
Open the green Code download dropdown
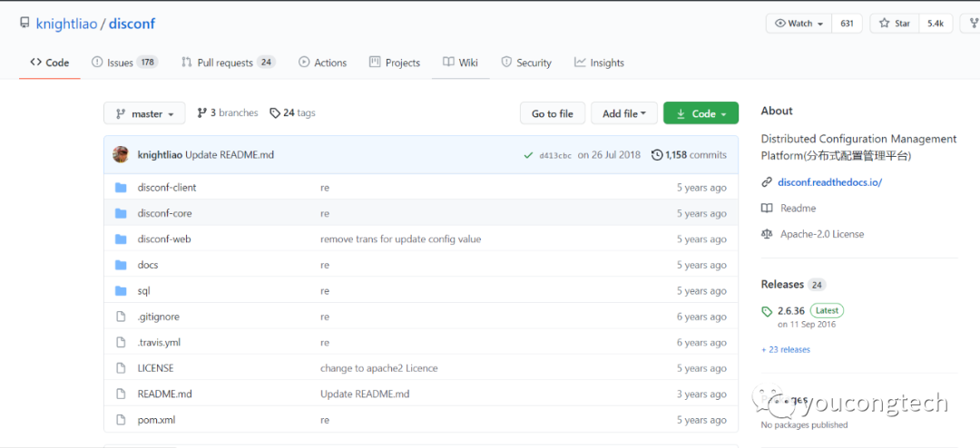(x=701, y=113)
